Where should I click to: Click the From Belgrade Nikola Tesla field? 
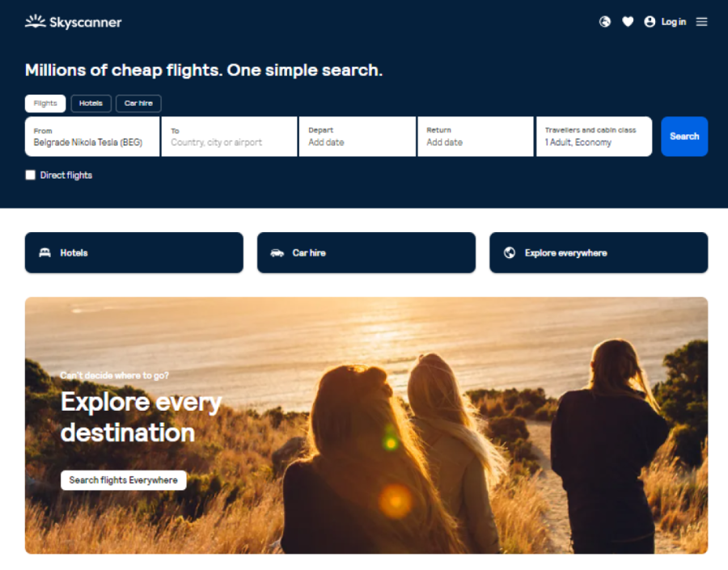92,137
